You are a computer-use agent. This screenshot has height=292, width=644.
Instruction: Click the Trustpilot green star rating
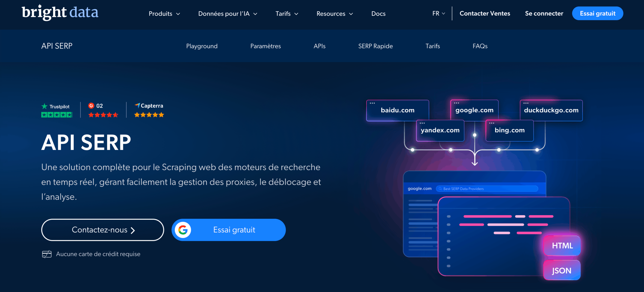click(57, 115)
